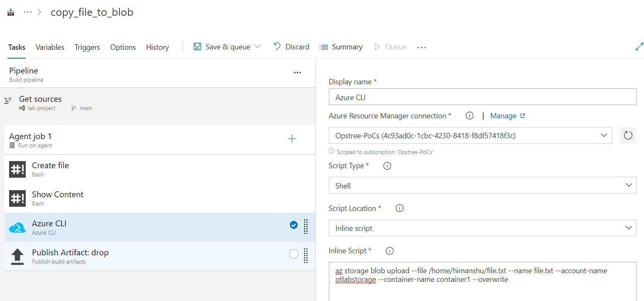Switch to the Variables tab
Screen dimensions: 644x301
pos(50,47)
